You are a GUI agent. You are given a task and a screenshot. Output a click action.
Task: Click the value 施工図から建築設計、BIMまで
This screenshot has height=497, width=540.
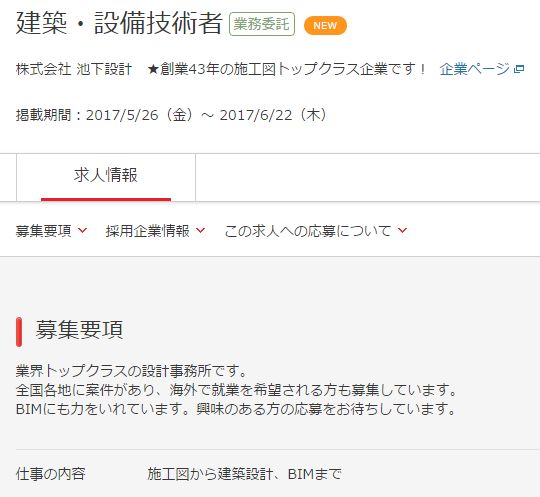[x=245, y=474]
